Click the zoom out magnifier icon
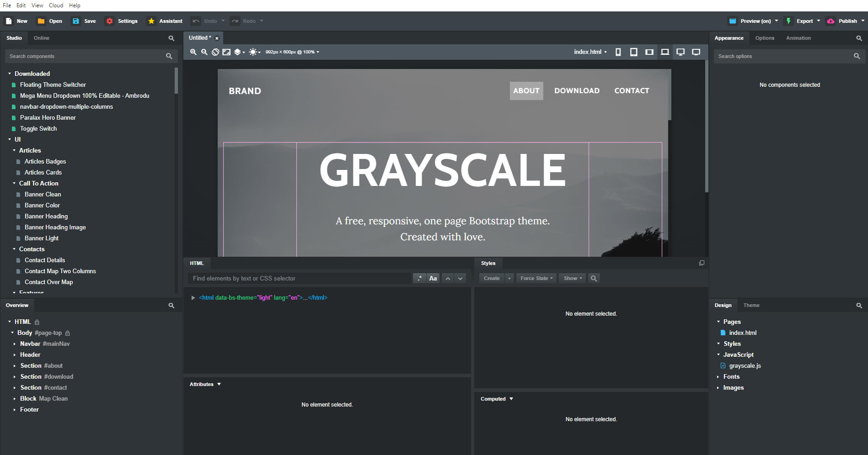The image size is (868, 455). point(204,52)
